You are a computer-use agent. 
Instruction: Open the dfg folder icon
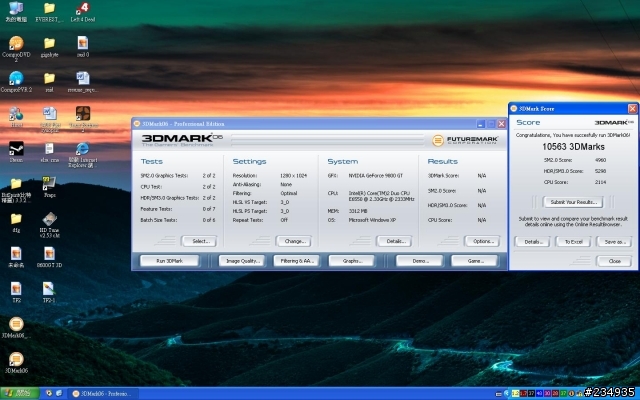(16, 222)
